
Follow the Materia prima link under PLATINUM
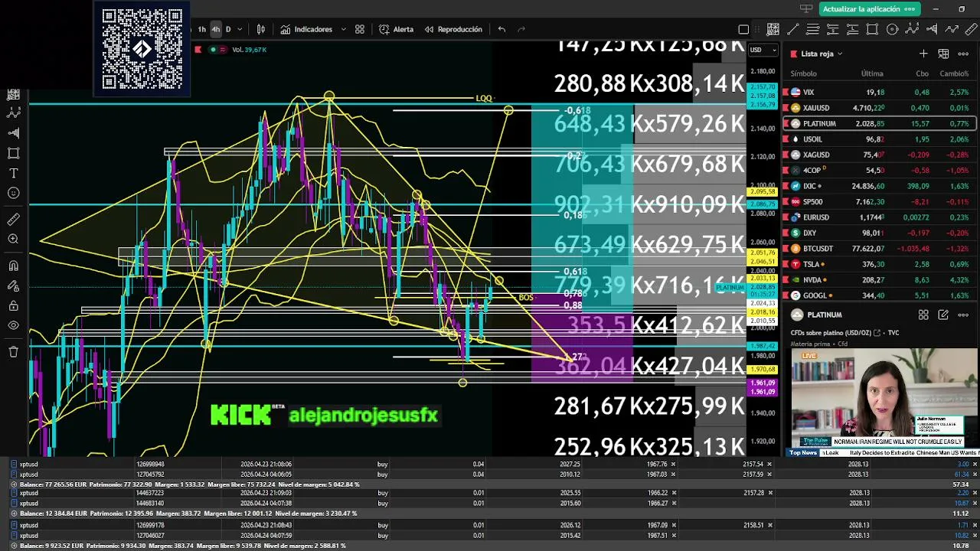tap(811, 344)
